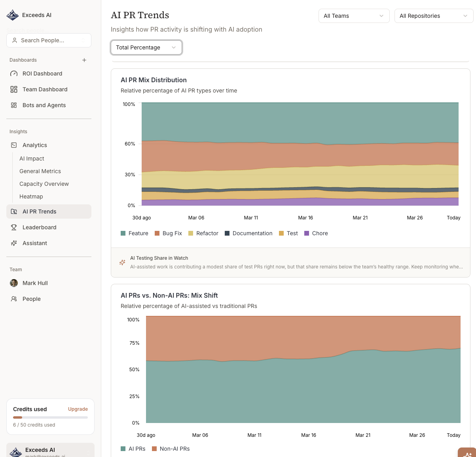The height and width of the screenshot is (457, 476).
Task: Click the '6 / 50 credits used' text
Action: coord(34,425)
